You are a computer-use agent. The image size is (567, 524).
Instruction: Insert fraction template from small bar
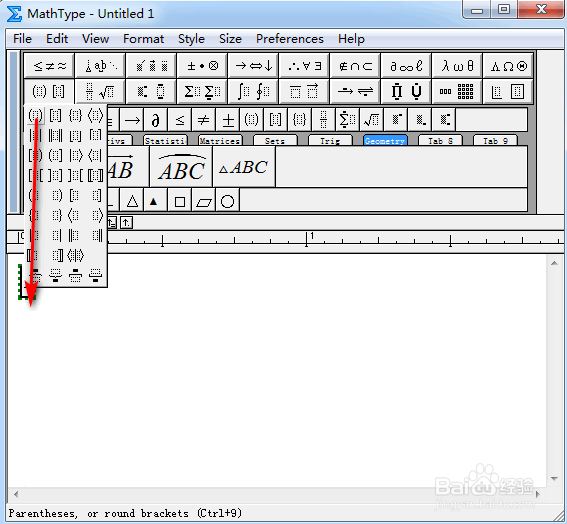(324, 120)
